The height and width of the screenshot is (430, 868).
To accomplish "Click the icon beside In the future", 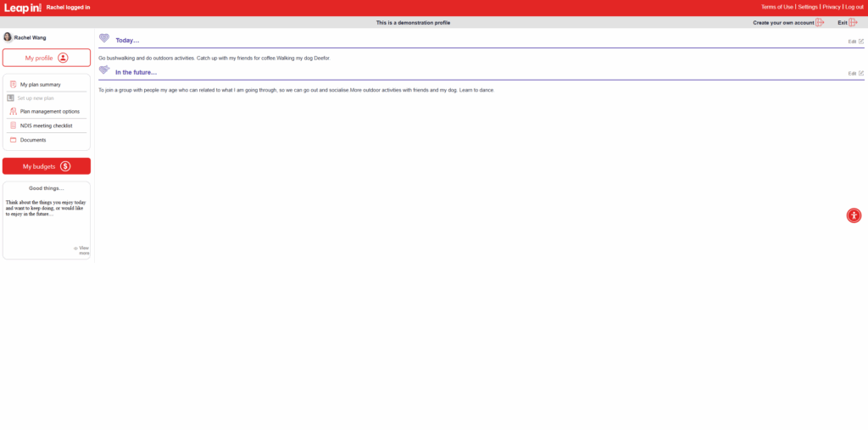I will pyautogui.click(x=104, y=71).
